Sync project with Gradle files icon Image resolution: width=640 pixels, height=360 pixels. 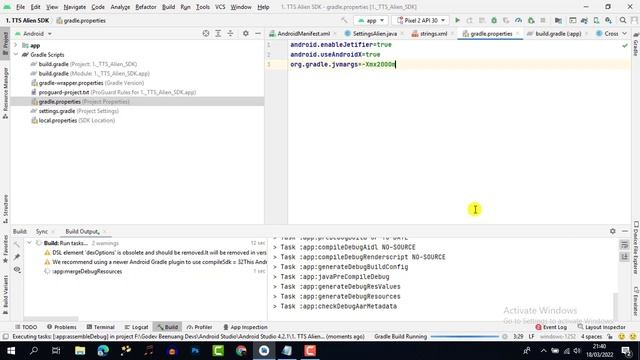click(x=584, y=20)
